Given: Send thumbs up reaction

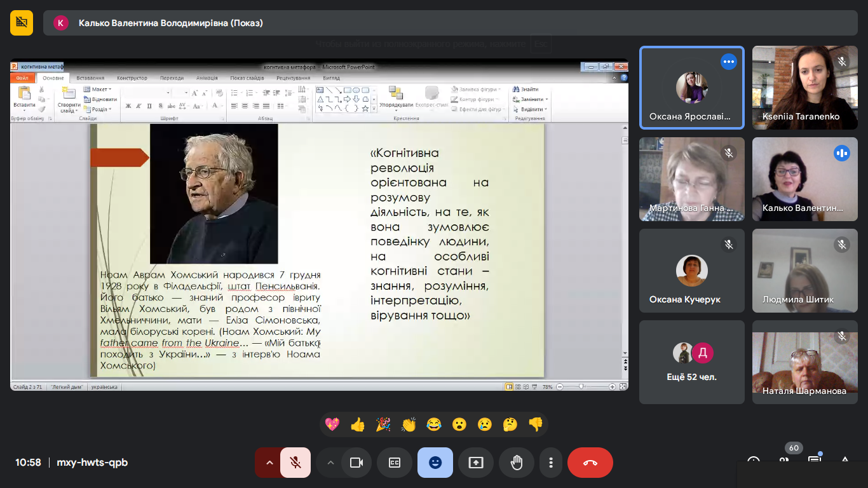Looking at the screenshot, I should point(358,424).
